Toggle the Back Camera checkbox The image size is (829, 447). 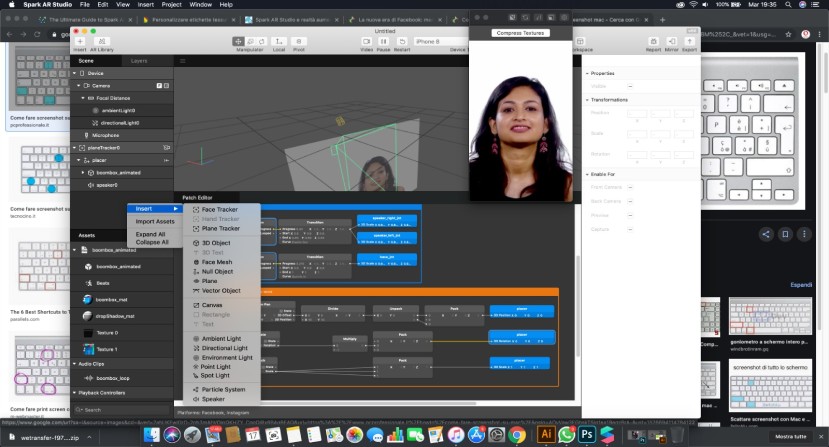(x=630, y=202)
